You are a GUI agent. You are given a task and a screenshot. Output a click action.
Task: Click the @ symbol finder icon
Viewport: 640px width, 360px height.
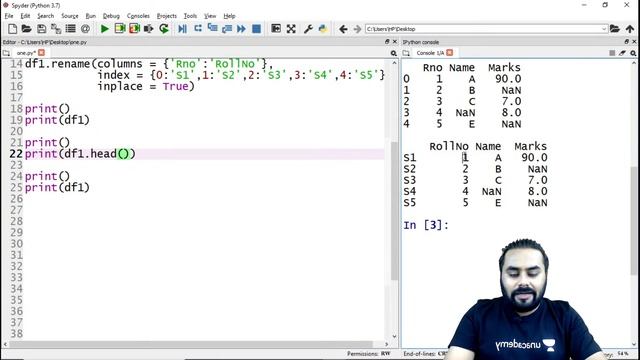coord(85,29)
